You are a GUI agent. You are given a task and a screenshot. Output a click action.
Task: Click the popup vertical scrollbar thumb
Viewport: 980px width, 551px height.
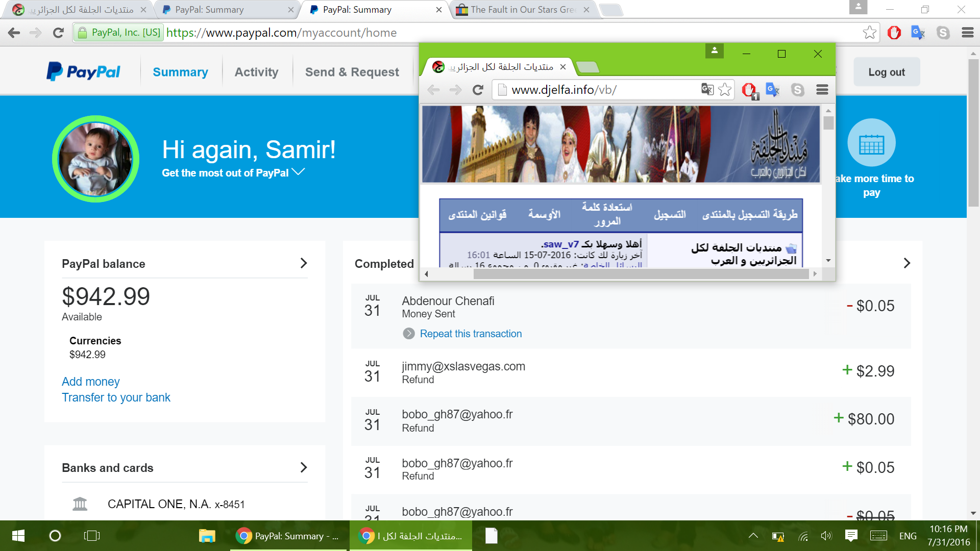coord(828,123)
